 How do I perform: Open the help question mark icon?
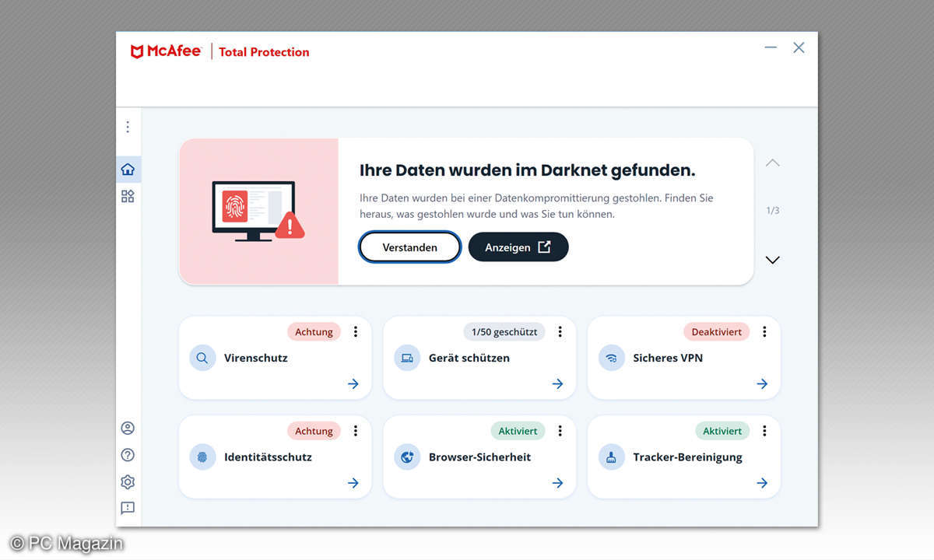pos(128,455)
